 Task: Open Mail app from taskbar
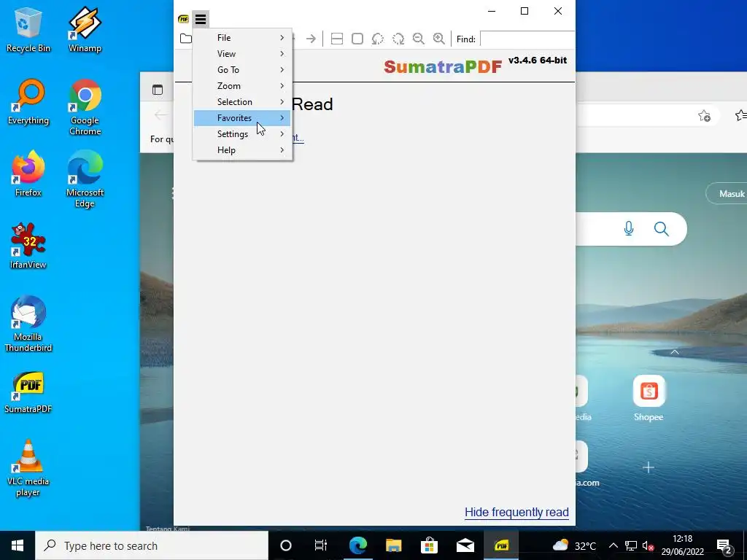click(465, 545)
